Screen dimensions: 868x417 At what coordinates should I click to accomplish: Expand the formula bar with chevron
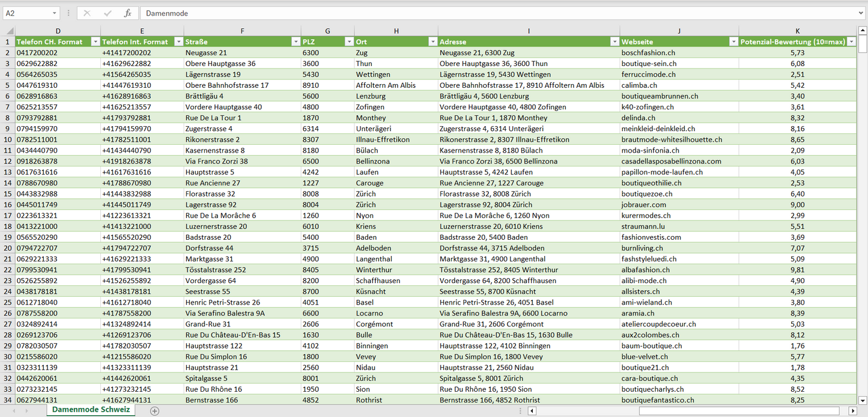click(862, 13)
